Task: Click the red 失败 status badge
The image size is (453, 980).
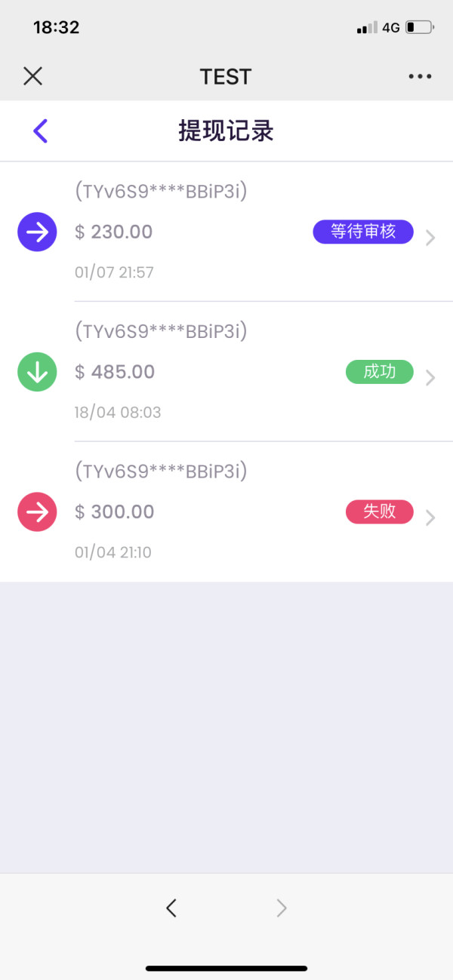Action: click(380, 512)
